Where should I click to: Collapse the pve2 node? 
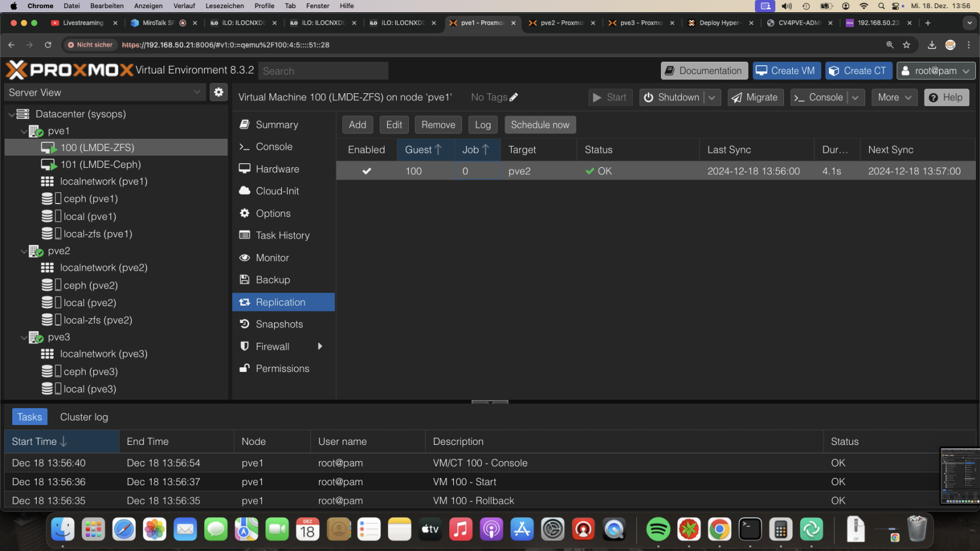coord(24,251)
